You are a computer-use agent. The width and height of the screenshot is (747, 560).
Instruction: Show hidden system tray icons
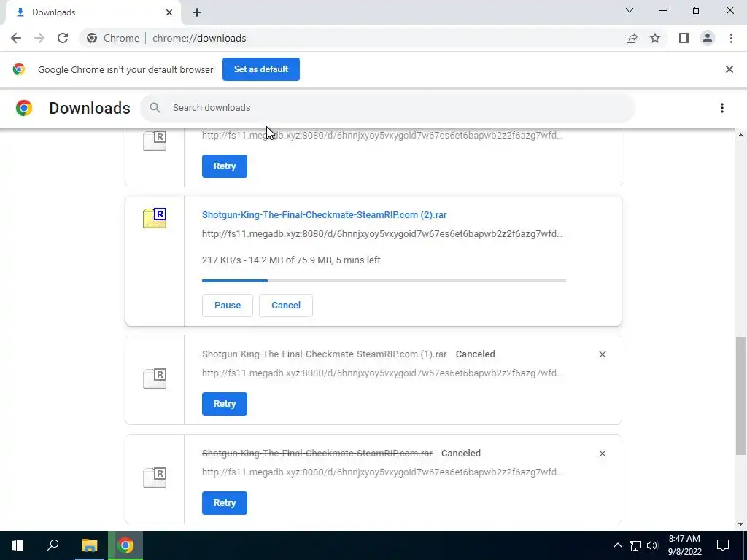point(617,545)
